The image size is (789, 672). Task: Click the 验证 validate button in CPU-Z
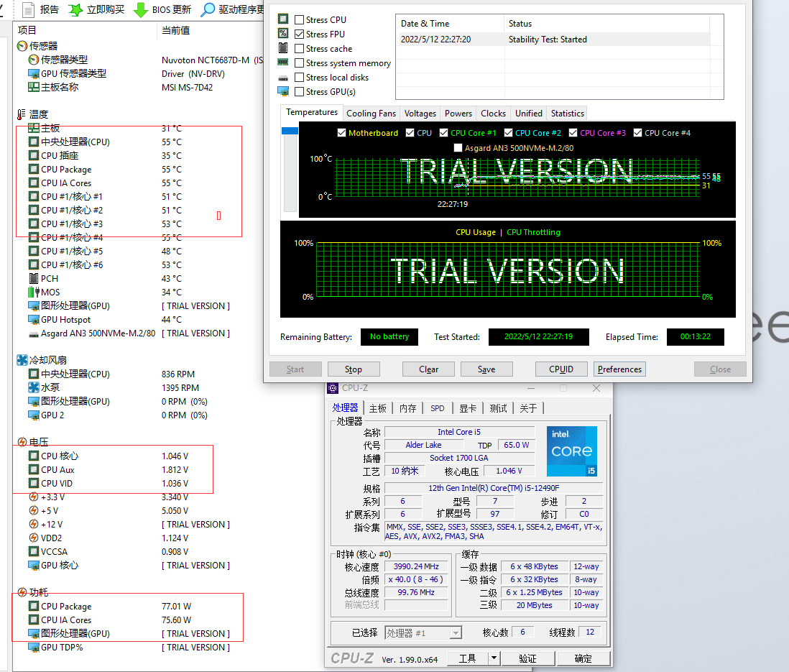tap(528, 658)
